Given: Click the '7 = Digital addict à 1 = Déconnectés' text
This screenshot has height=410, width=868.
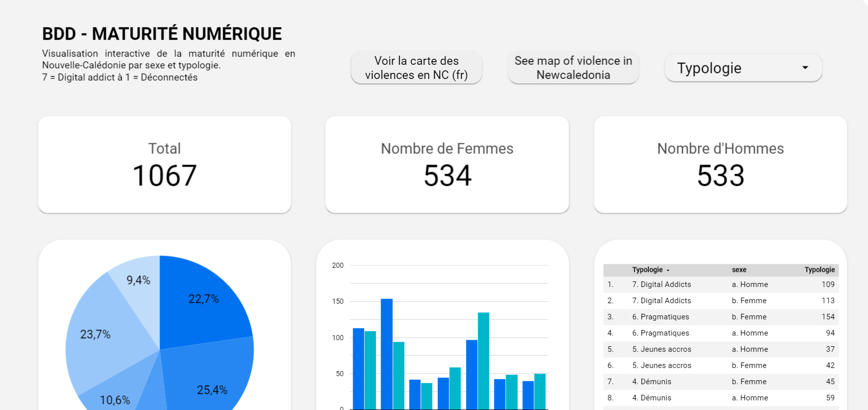Looking at the screenshot, I should 120,77.
